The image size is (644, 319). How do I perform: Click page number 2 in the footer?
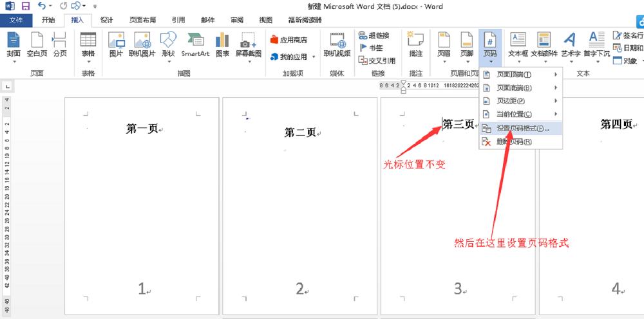coord(300,289)
